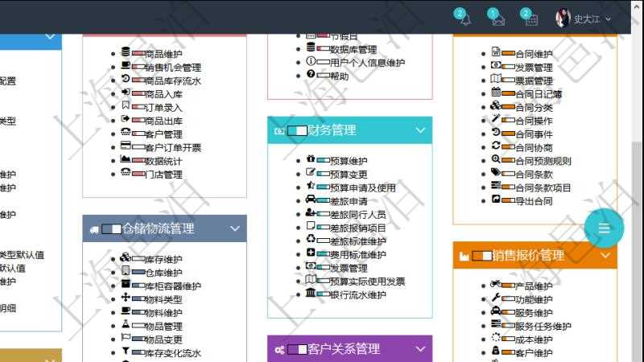
Task: Open 差旅同行人员 menu entry
Action: [357, 215]
